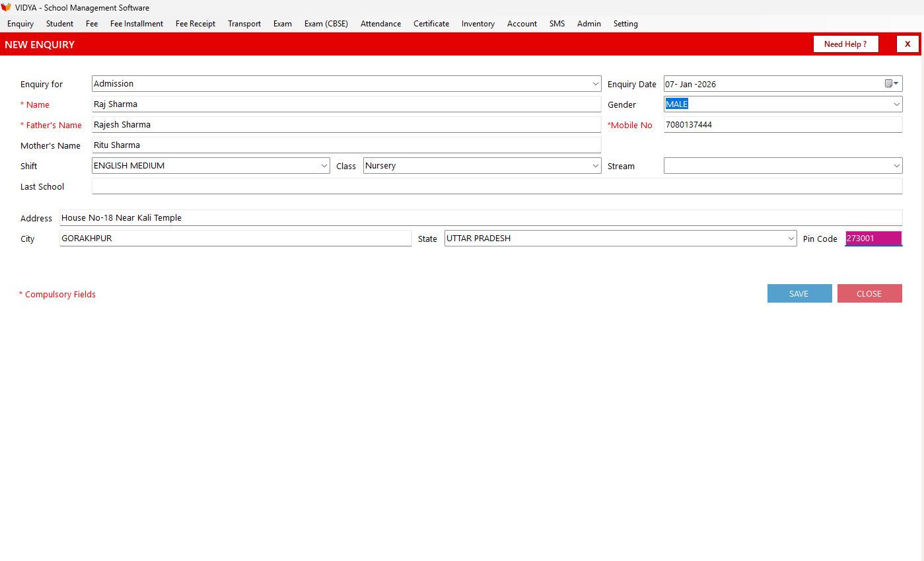Open the Admin menu

tap(589, 24)
